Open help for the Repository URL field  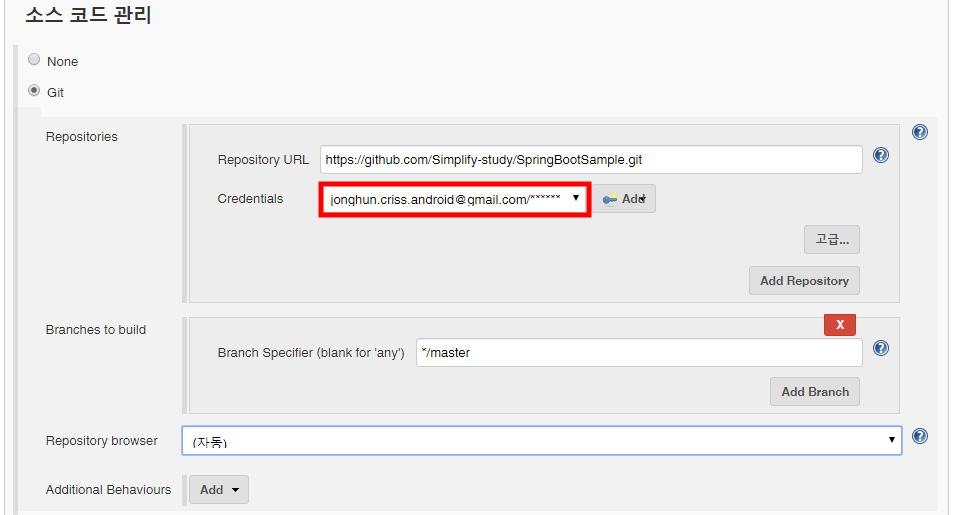coord(880,155)
